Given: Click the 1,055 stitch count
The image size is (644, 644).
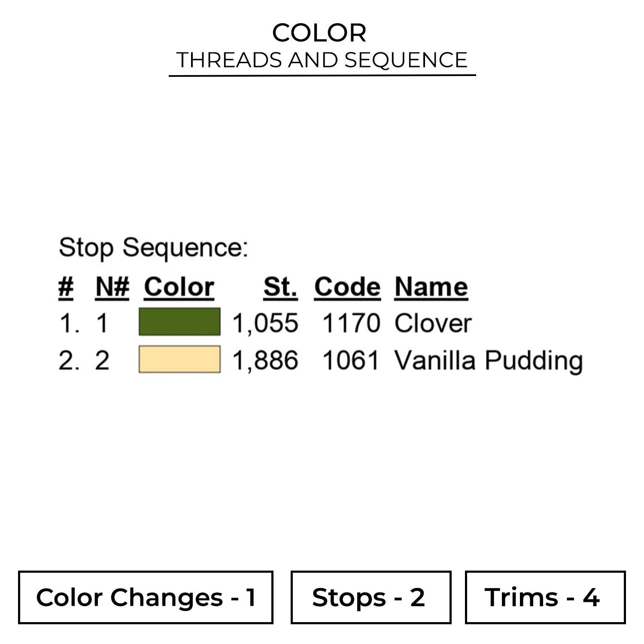Looking at the screenshot, I should (x=265, y=323).
